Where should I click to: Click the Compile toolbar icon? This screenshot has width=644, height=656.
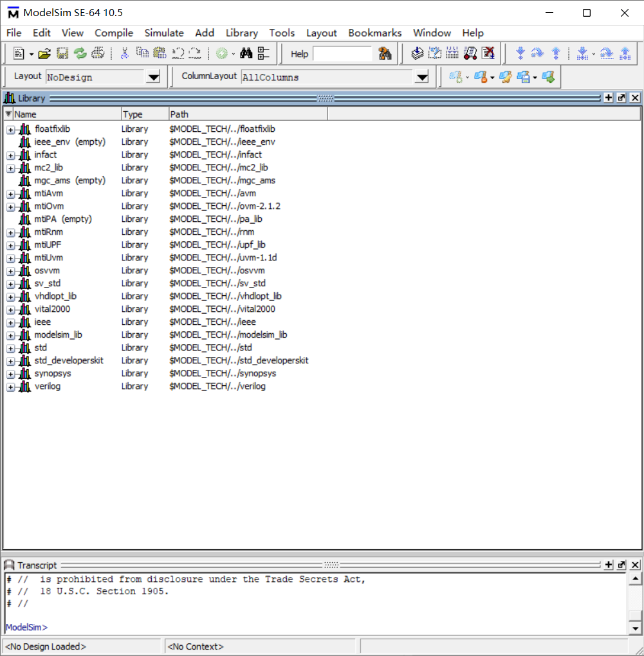[x=417, y=53]
